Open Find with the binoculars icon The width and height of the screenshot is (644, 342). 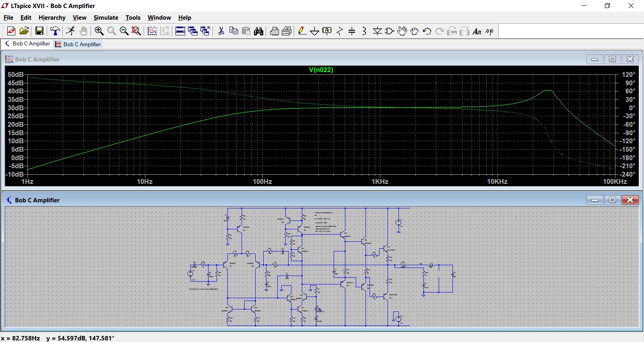coord(259,31)
